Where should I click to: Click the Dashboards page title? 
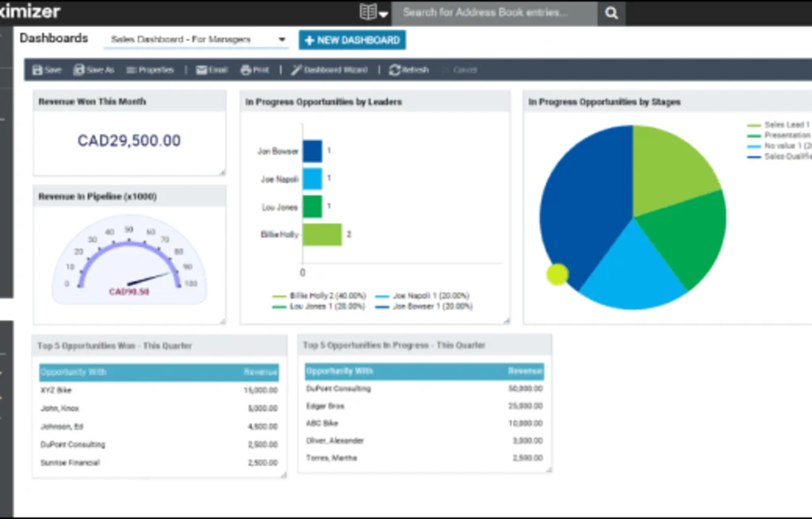(x=54, y=38)
